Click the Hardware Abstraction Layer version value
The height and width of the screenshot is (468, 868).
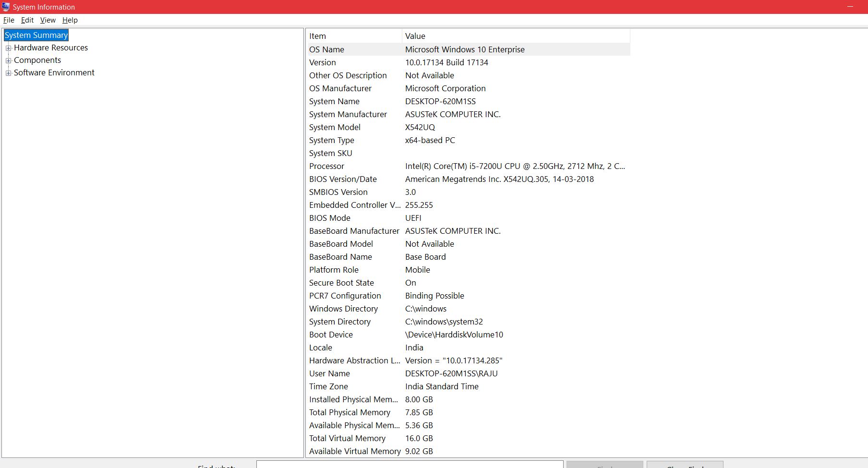(x=454, y=360)
